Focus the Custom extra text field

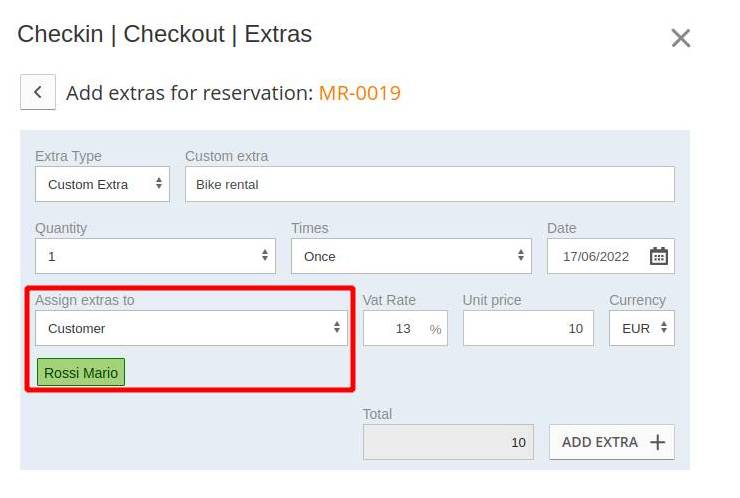tap(430, 184)
